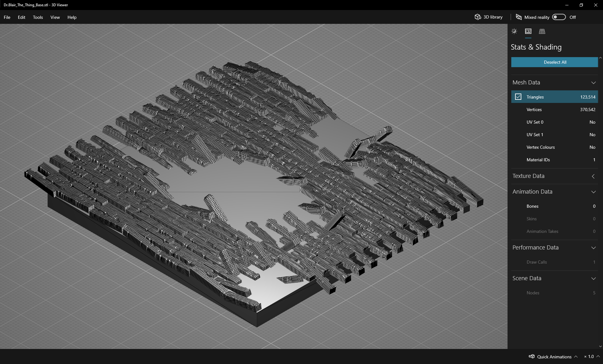Open the Environment & Lighting sun icon tab
Image resolution: width=603 pixels, height=364 pixels.
(514, 31)
